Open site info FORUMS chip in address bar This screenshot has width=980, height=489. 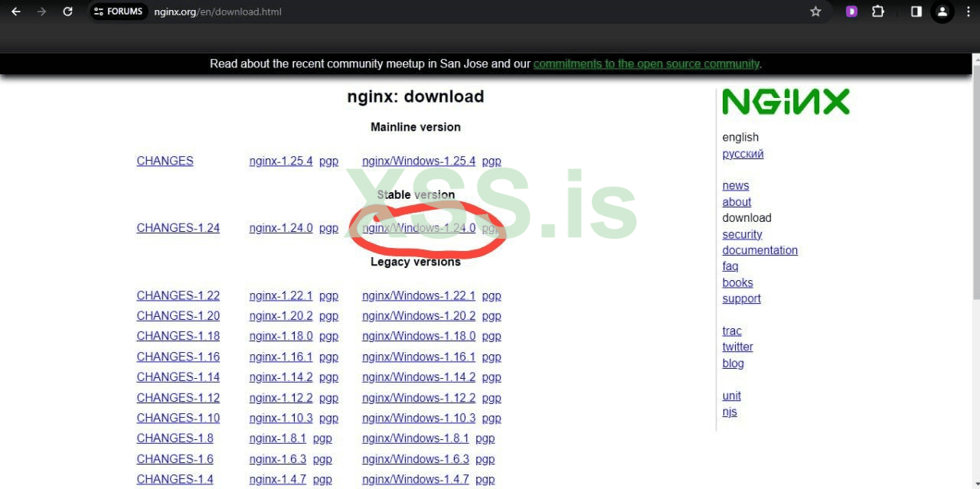[x=119, y=11]
